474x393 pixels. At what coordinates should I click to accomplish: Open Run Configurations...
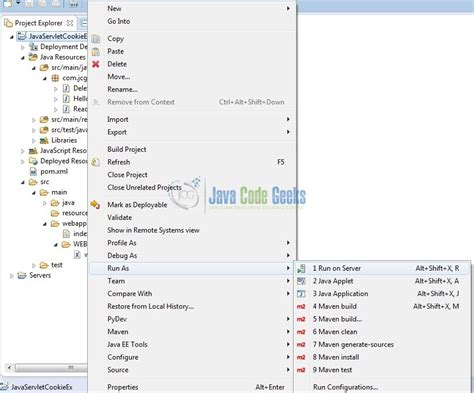tap(382, 387)
